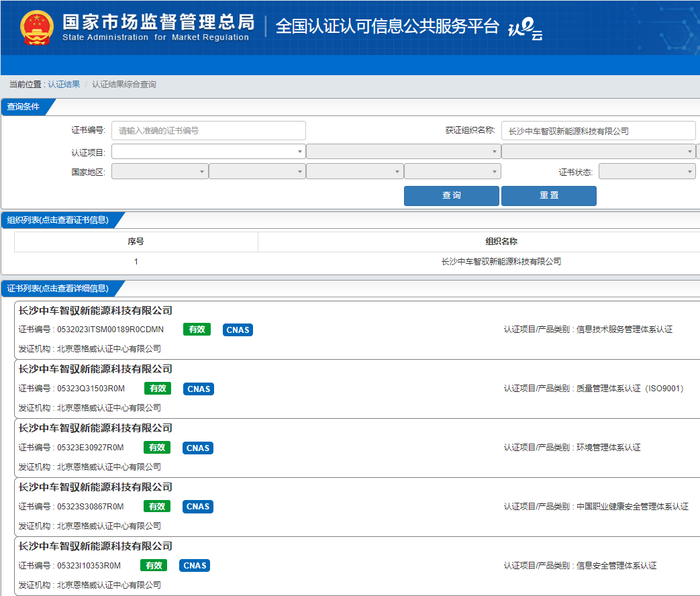
Task: Click the 组织名称 column header
Action: [501, 242]
